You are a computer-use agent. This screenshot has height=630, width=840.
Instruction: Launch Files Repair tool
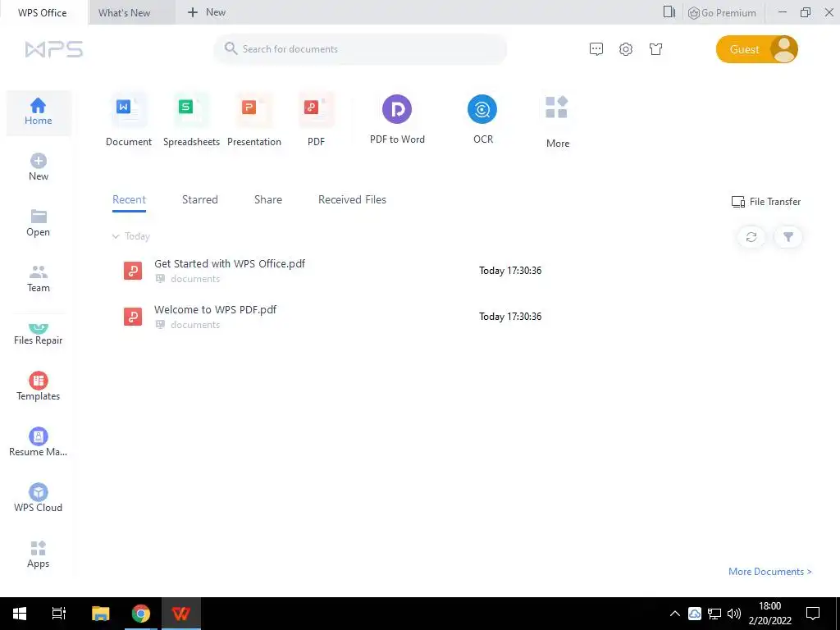pyautogui.click(x=38, y=335)
